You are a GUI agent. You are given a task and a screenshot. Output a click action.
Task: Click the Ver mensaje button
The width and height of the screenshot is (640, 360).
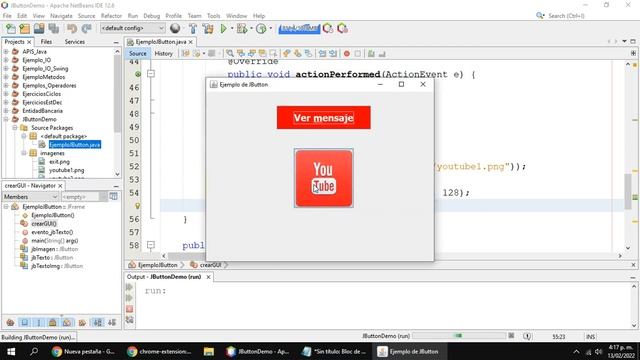(x=324, y=118)
